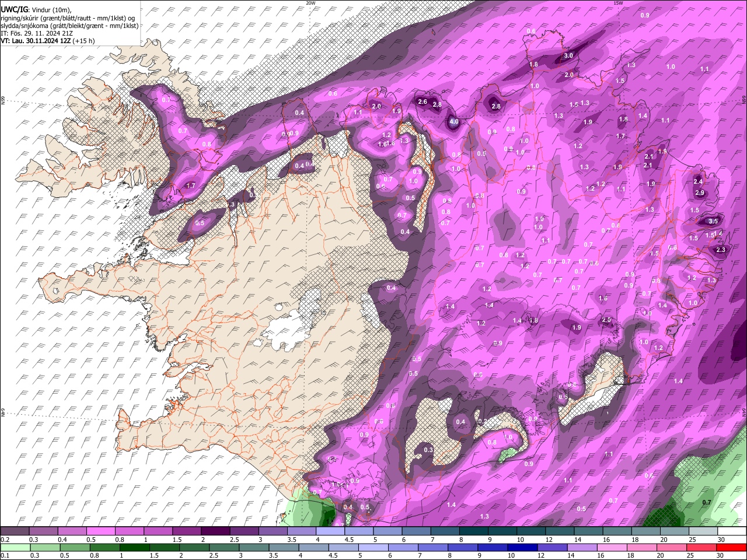Screen dimensions: 747x560
Task: Click the '20W' longitude label
Action: point(310,3)
